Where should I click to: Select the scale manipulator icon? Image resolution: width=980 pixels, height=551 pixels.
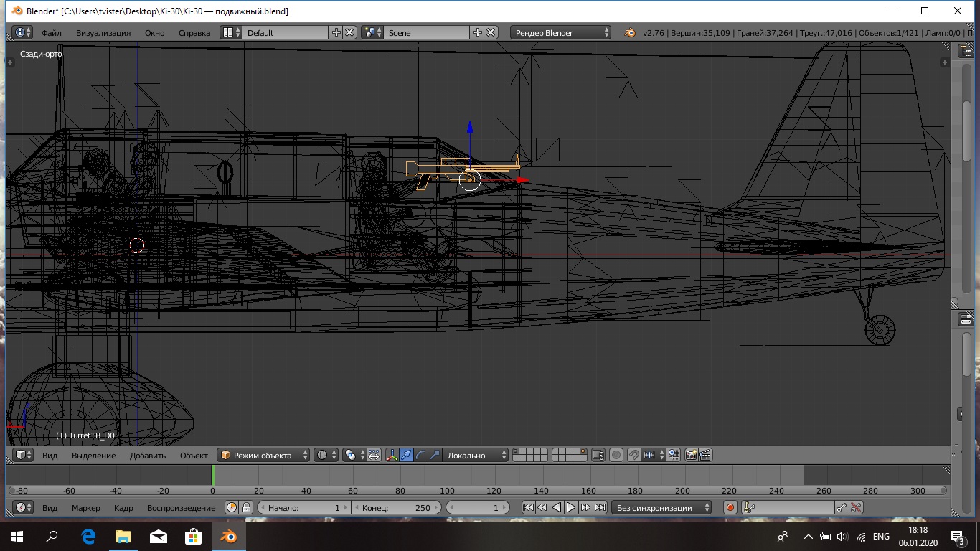click(x=435, y=455)
